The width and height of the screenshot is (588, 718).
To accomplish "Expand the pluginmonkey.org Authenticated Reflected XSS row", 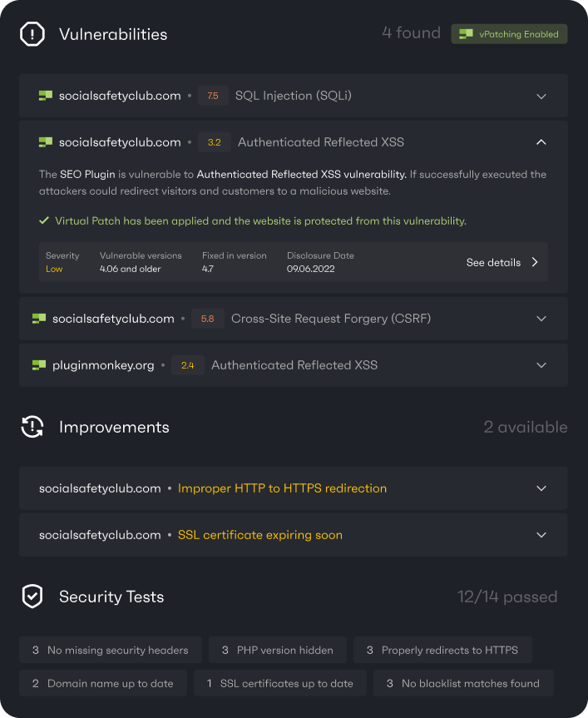I will (541, 365).
